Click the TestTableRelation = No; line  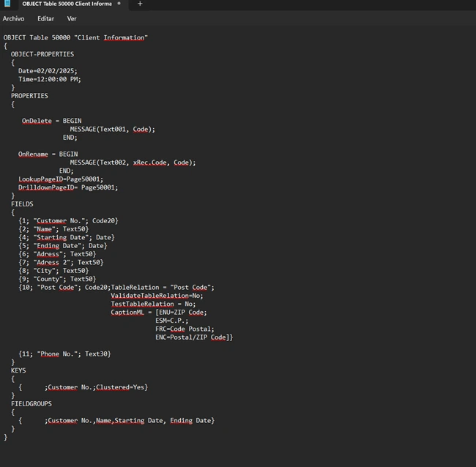(153, 304)
